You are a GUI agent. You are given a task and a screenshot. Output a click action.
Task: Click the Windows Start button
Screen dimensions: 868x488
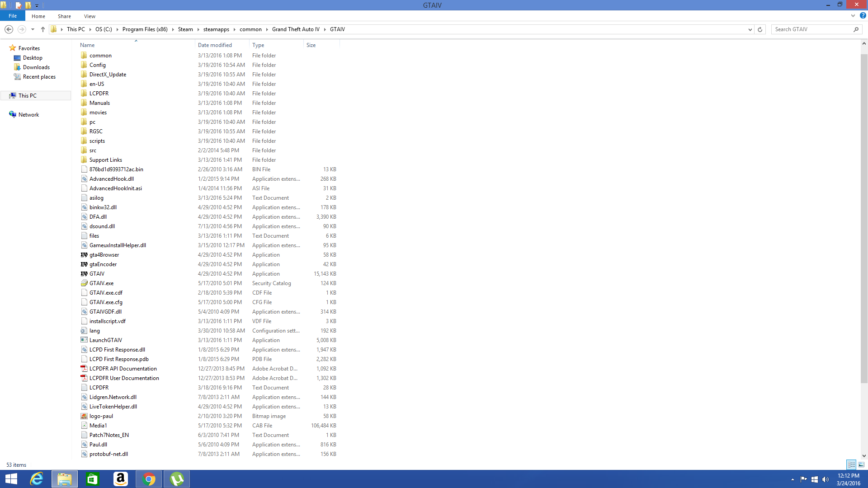click(11, 479)
